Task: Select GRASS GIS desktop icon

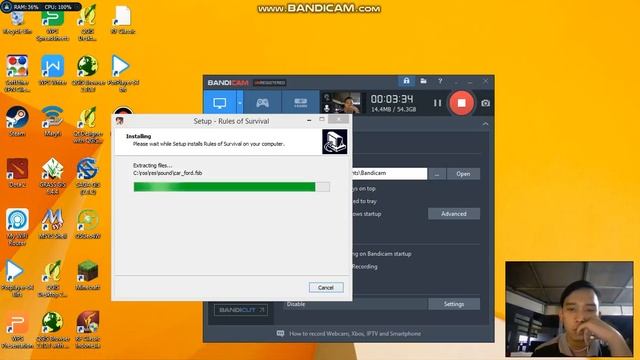Action: tap(52, 176)
